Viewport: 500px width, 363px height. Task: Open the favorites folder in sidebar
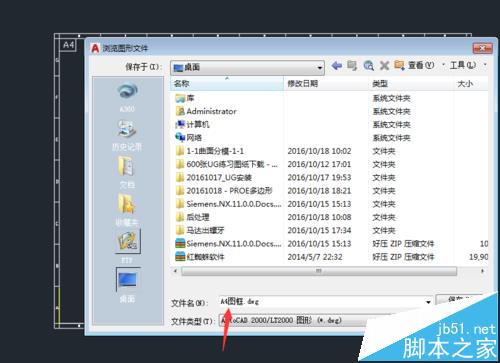coord(127,210)
